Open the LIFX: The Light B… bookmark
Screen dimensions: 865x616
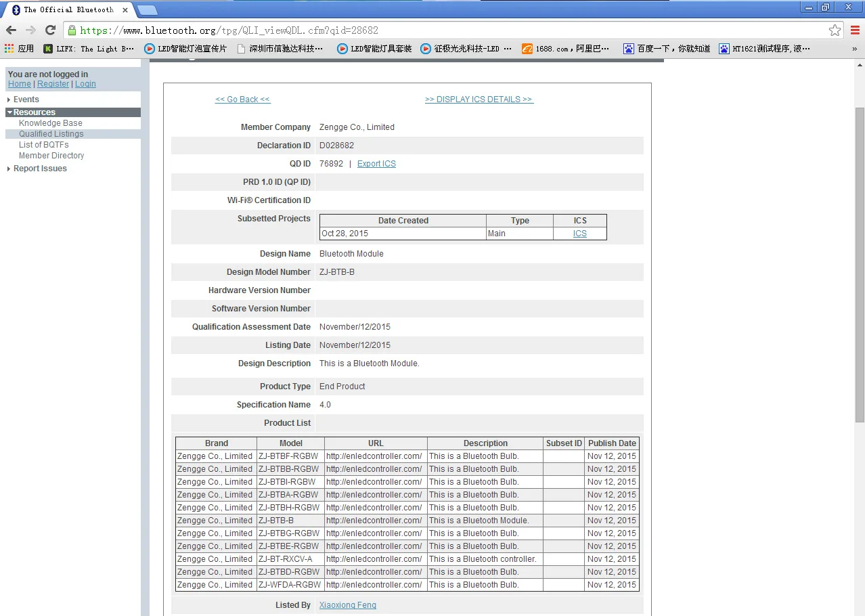click(89, 49)
